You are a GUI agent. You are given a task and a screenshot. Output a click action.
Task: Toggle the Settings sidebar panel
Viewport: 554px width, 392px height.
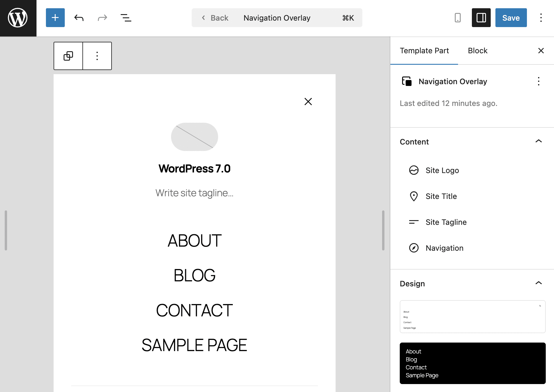[481, 18]
